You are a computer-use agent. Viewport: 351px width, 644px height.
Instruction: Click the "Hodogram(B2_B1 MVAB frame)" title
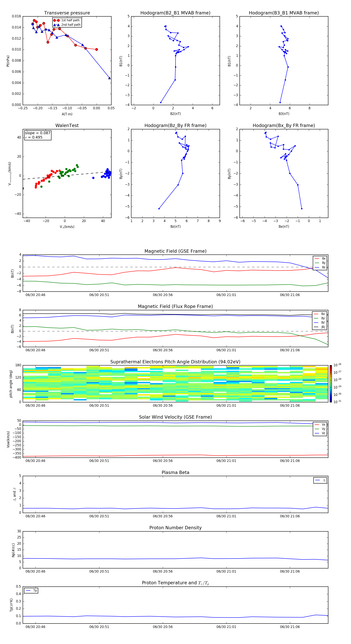click(x=175, y=13)
